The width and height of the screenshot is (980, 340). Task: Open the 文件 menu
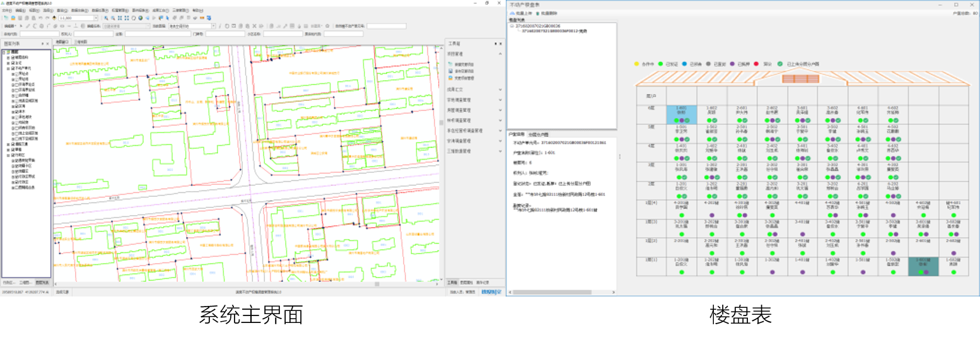point(6,11)
